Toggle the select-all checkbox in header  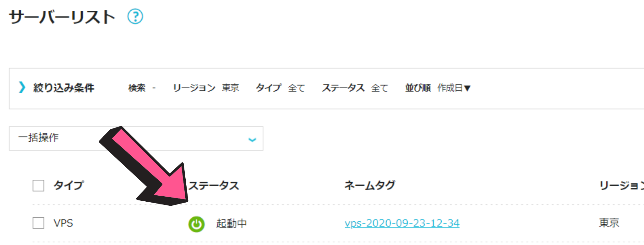pos(38,185)
